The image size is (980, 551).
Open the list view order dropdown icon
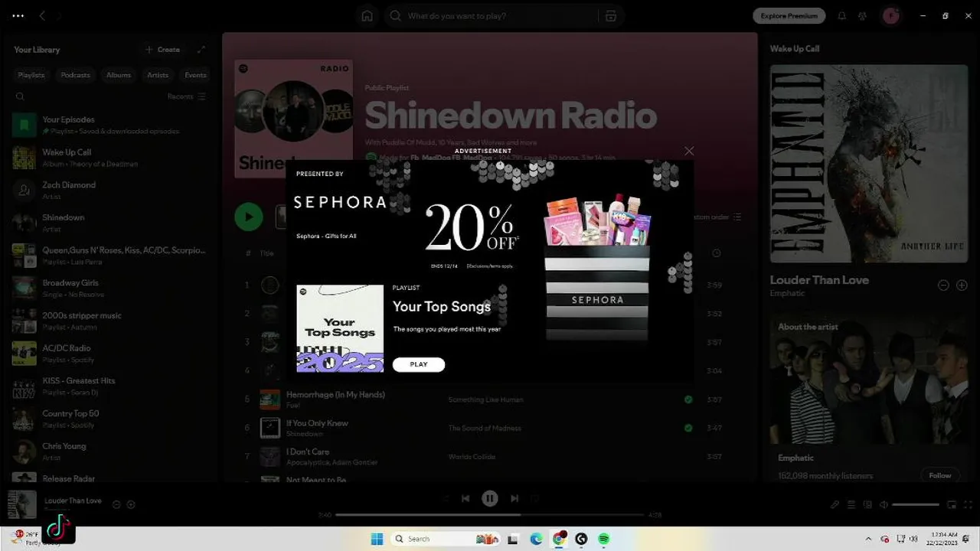[x=737, y=217]
